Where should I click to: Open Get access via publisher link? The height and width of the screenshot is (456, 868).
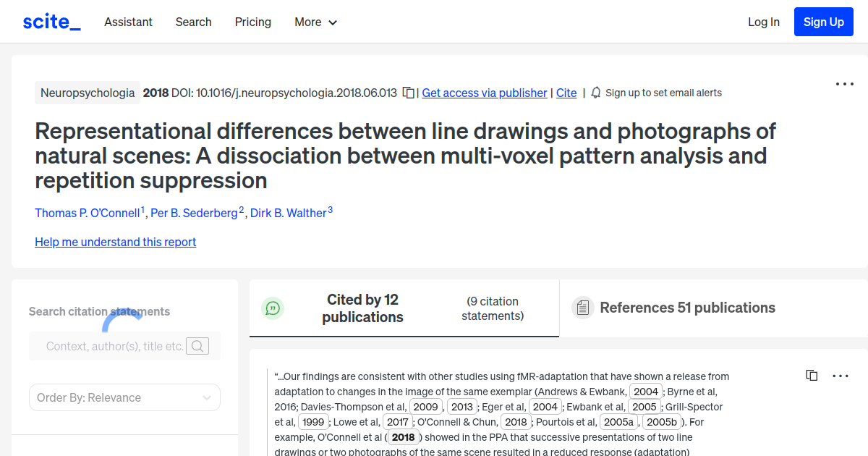click(x=484, y=93)
